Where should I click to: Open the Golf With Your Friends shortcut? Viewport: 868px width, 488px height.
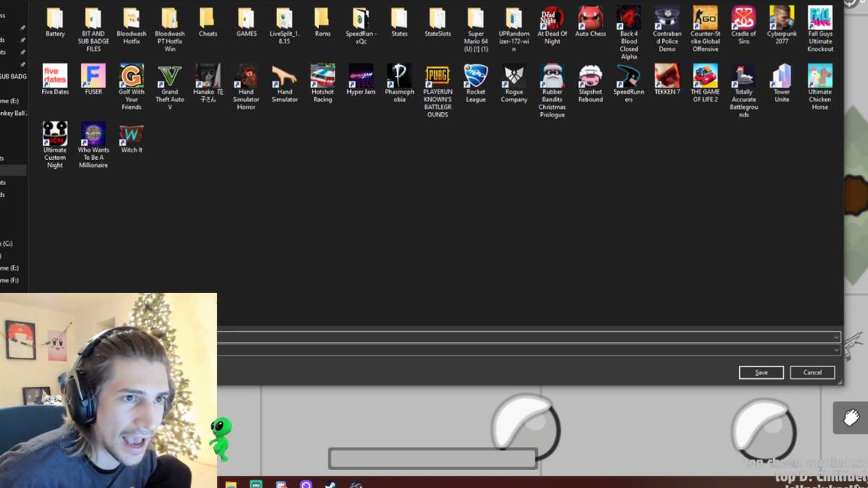(132, 77)
